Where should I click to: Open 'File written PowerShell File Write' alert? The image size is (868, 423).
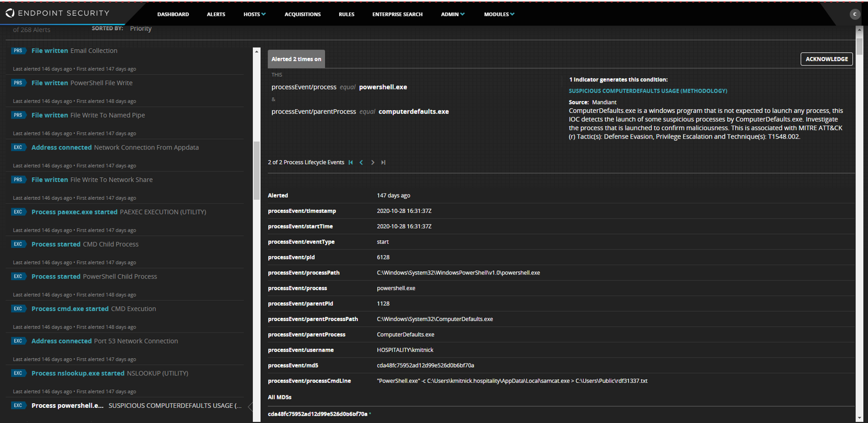tap(82, 83)
